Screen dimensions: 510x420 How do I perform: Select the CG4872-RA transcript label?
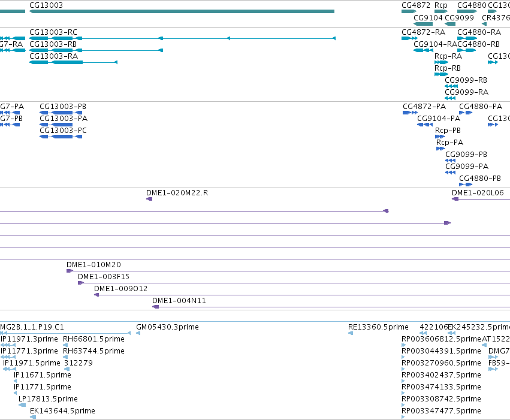(x=423, y=32)
